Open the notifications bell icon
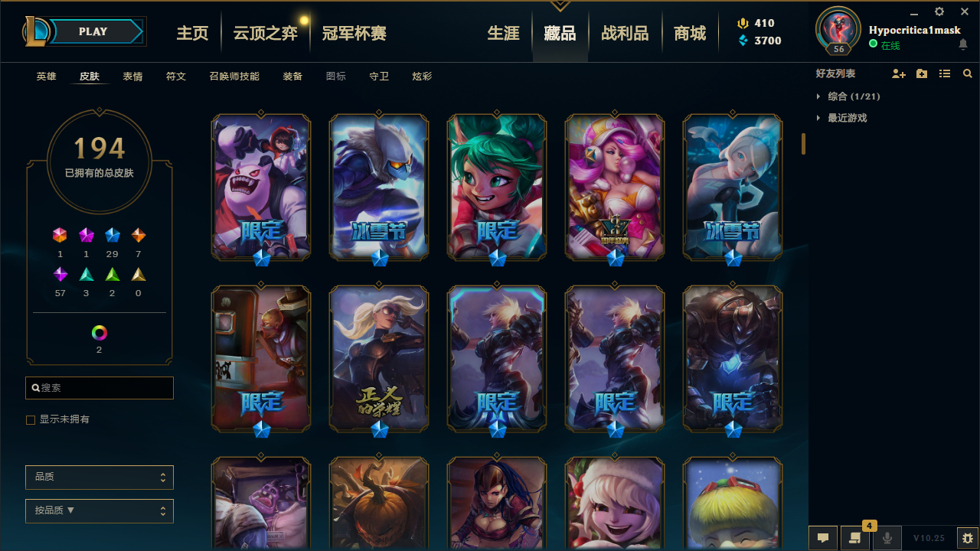The image size is (980, 551). point(963,44)
